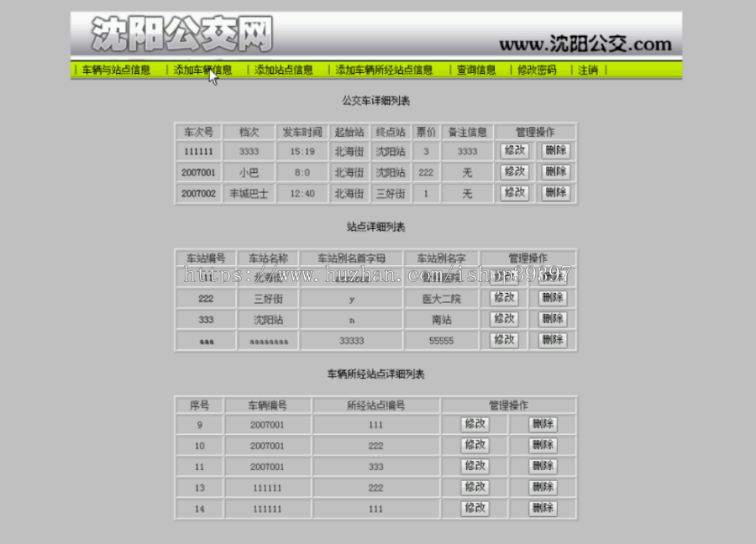
Task: Edit station 333 with alias 南站
Action: (504, 320)
